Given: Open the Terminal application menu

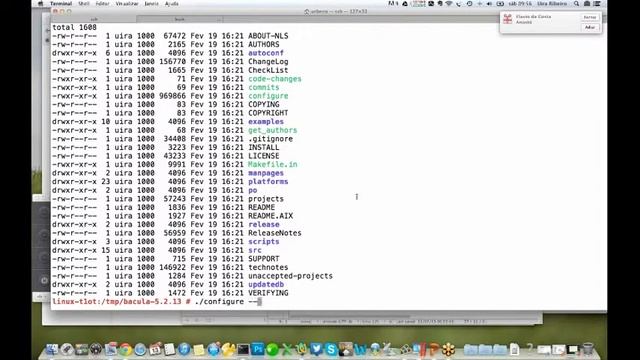Looking at the screenshot, I should click(x=61, y=4).
